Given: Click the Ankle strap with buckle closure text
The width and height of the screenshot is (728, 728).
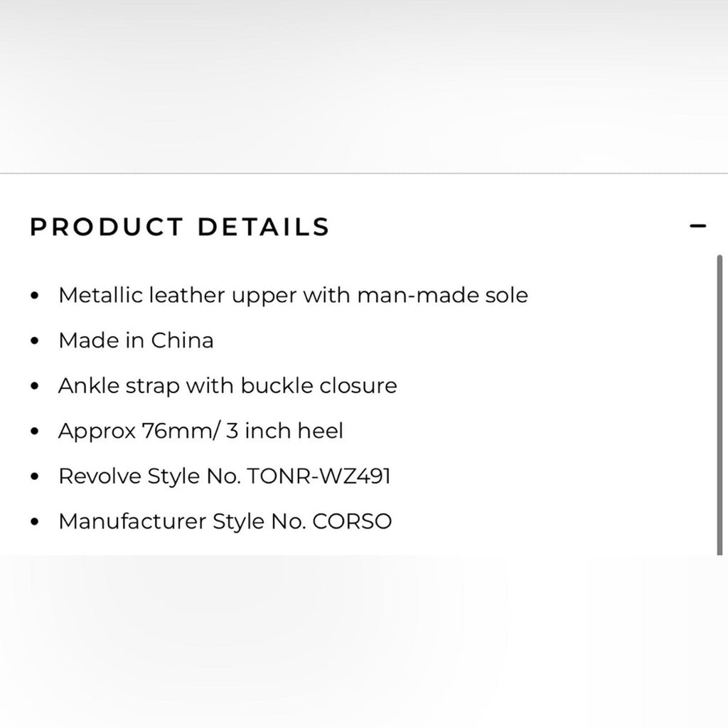Looking at the screenshot, I should [x=229, y=385].
